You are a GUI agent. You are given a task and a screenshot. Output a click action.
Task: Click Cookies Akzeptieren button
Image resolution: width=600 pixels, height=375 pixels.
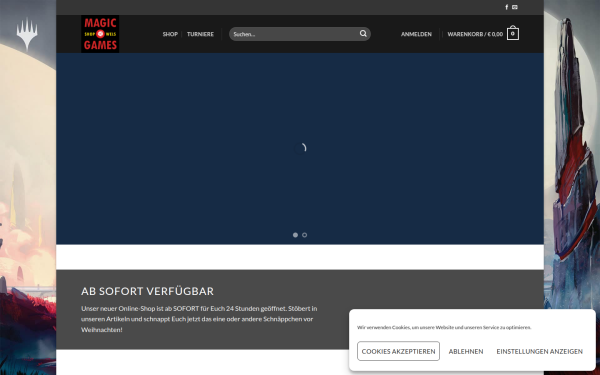click(398, 351)
